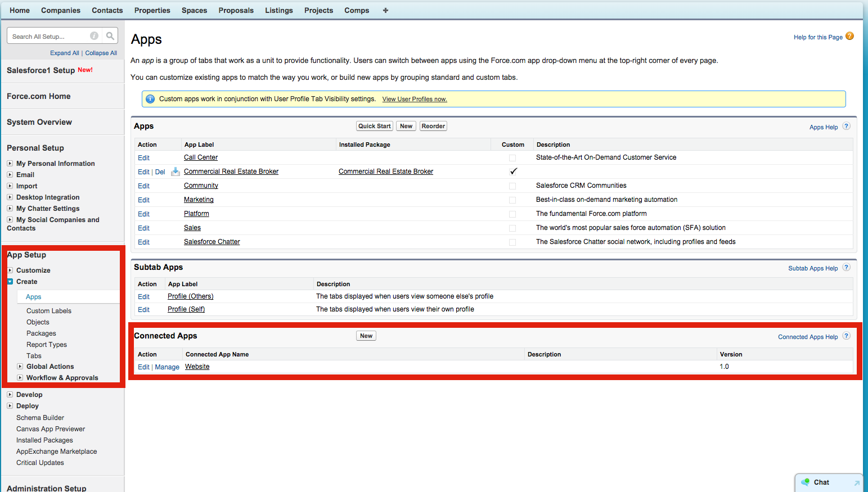The height and width of the screenshot is (492, 868).
Task: Click New button in Connected Apps
Action: click(x=366, y=336)
